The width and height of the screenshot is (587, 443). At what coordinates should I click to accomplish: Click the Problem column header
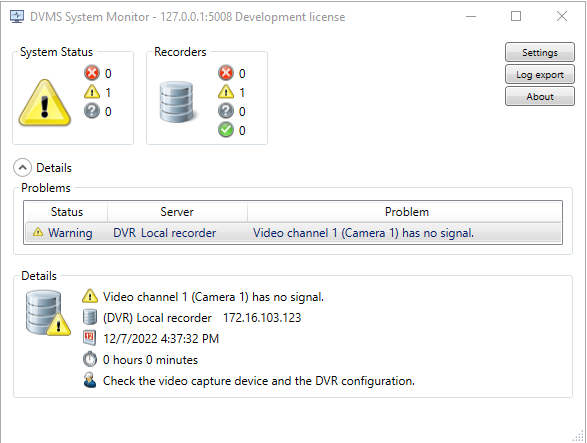pyautogui.click(x=407, y=212)
